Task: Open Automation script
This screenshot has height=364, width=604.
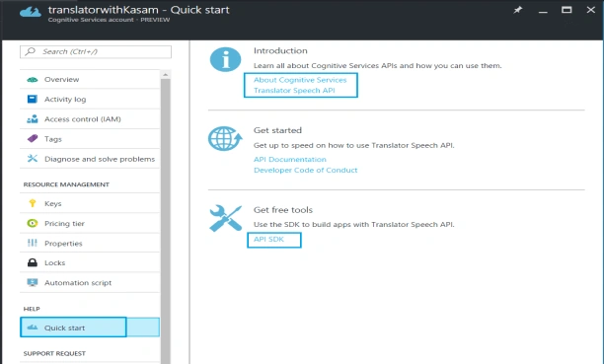Action: pos(90,282)
